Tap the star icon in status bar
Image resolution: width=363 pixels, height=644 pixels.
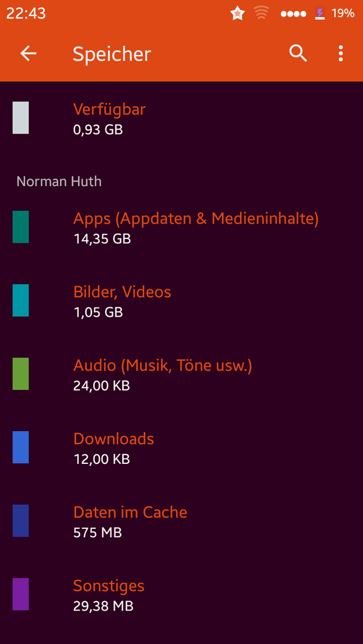238,14
